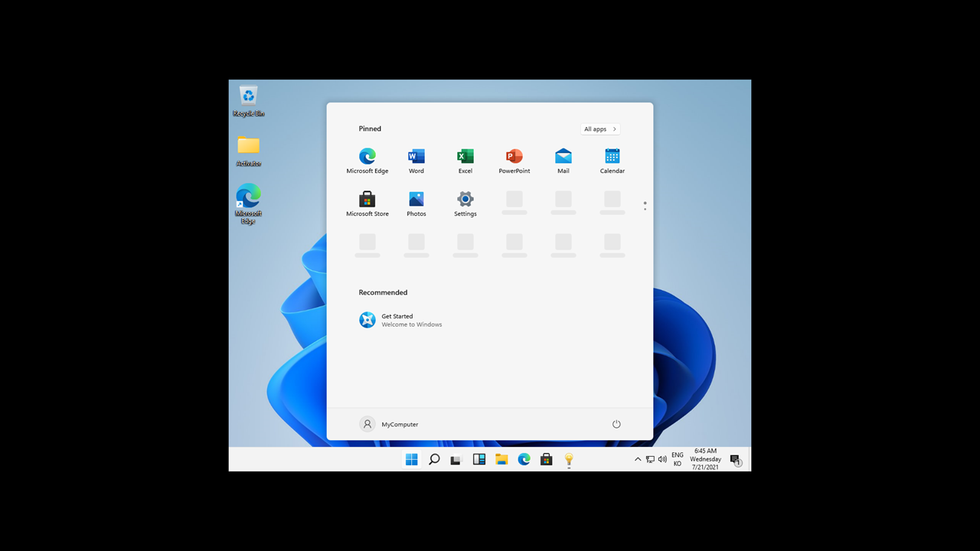Viewport: 980px width, 551px height.
Task: Open Settings from pinned apps
Action: click(465, 204)
